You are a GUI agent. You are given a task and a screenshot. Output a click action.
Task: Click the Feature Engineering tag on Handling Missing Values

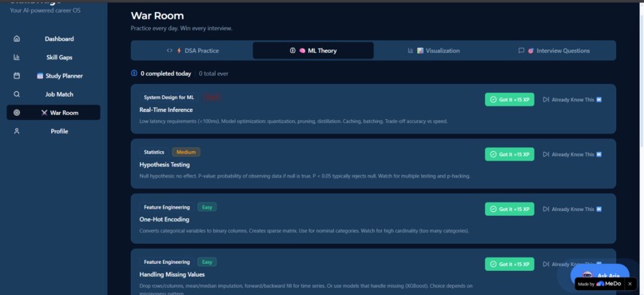click(167, 262)
